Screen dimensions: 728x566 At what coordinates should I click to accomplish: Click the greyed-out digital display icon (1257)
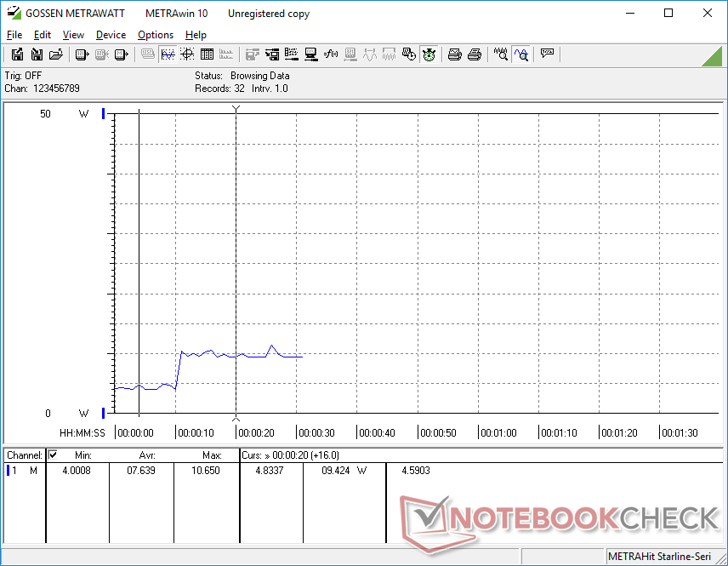(148, 54)
